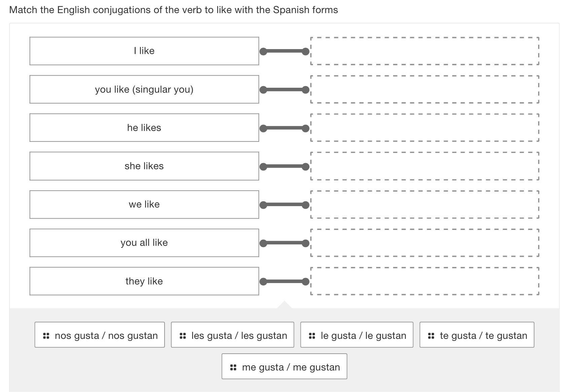Select the 'nos gusta / nos gustan' answer tile

pos(100,335)
